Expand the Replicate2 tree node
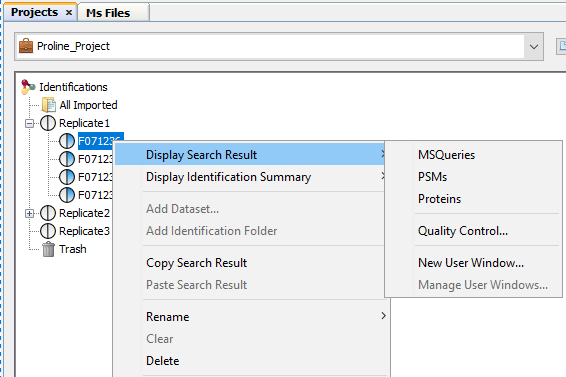 pos(30,213)
